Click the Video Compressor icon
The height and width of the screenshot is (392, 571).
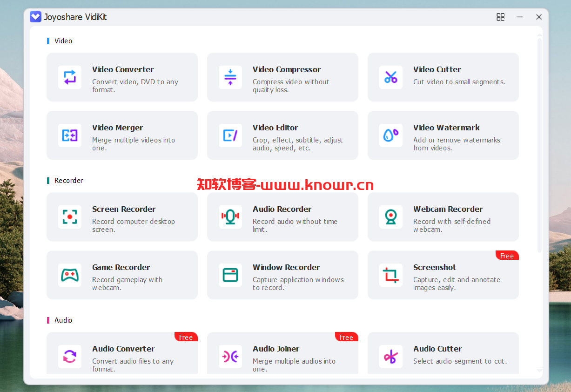[230, 77]
